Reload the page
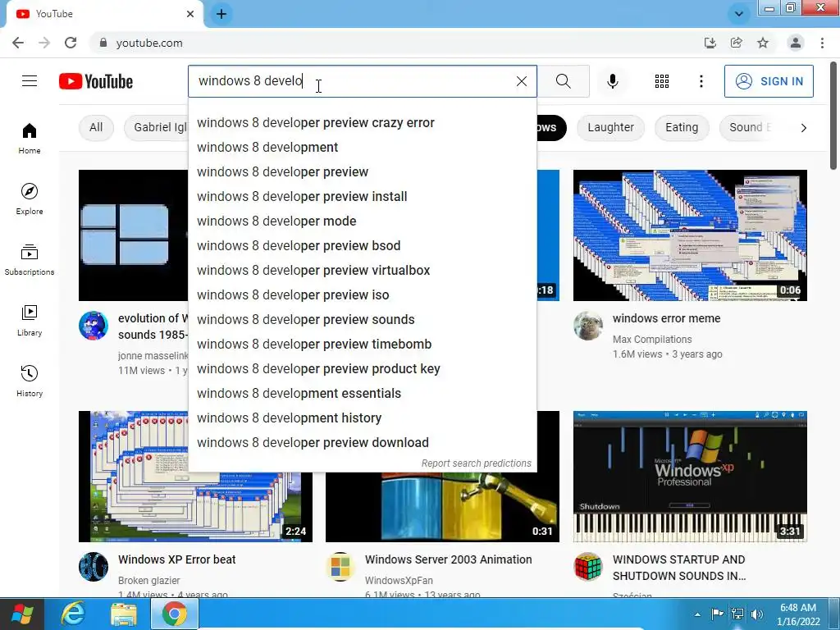Image resolution: width=840 pixels, height=630 pixels. (x=71, y=43)
